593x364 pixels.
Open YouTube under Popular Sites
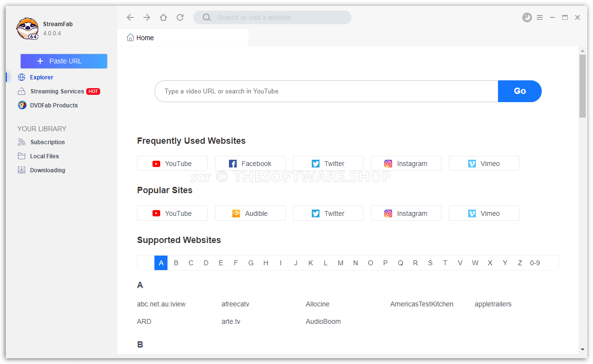point(172,213)
